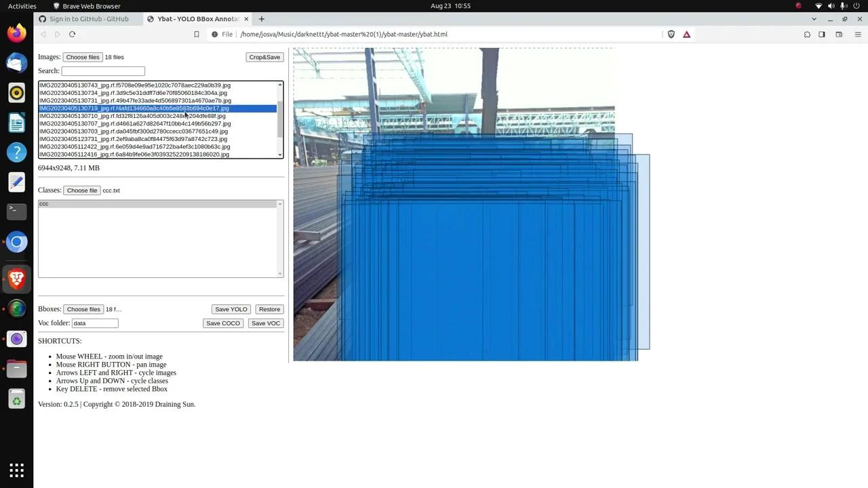Open the Activities overview

tap(22, 6)
